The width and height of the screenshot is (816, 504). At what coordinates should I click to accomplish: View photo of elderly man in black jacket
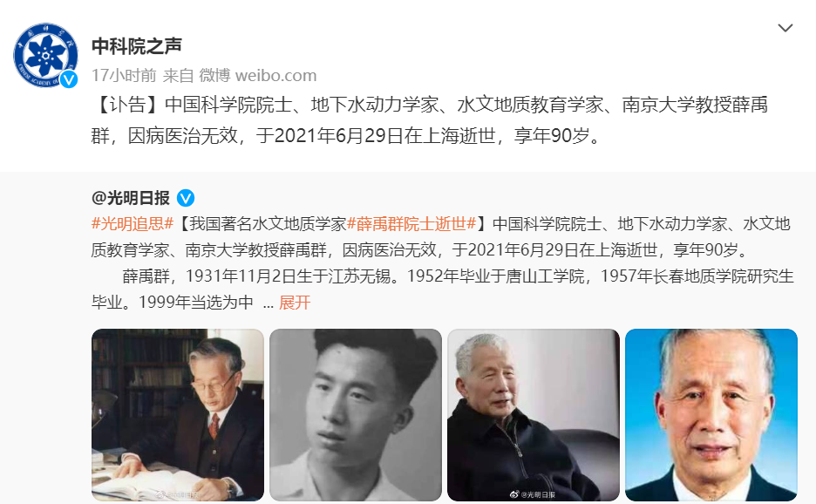534,415
